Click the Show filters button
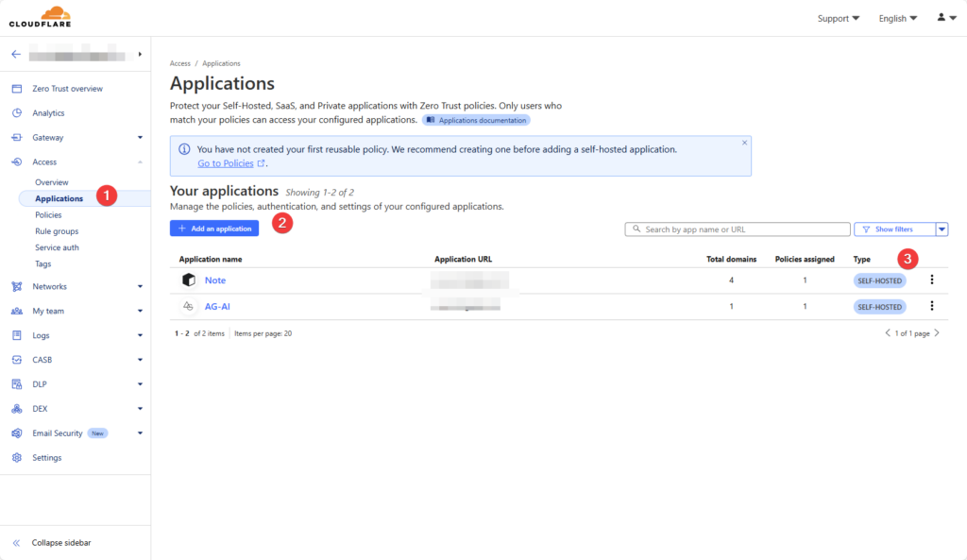The height and width of the screenshot is (560, 967). coord(895,229)
